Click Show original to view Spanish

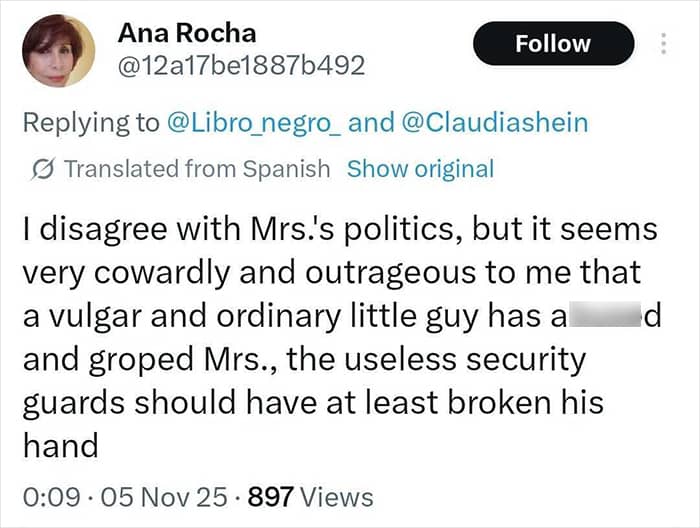click(421, 169)
